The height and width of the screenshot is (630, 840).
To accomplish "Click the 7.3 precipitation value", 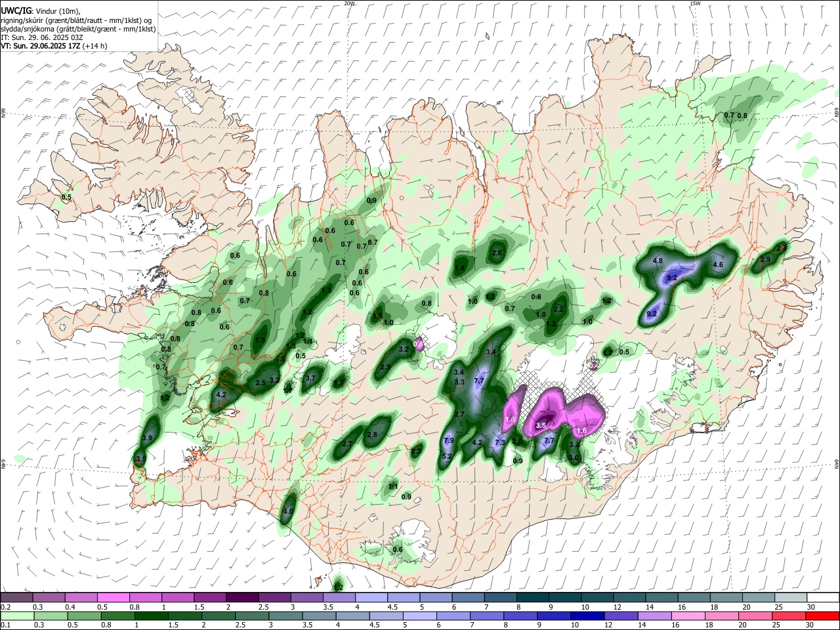I will [x=499, y=443].
